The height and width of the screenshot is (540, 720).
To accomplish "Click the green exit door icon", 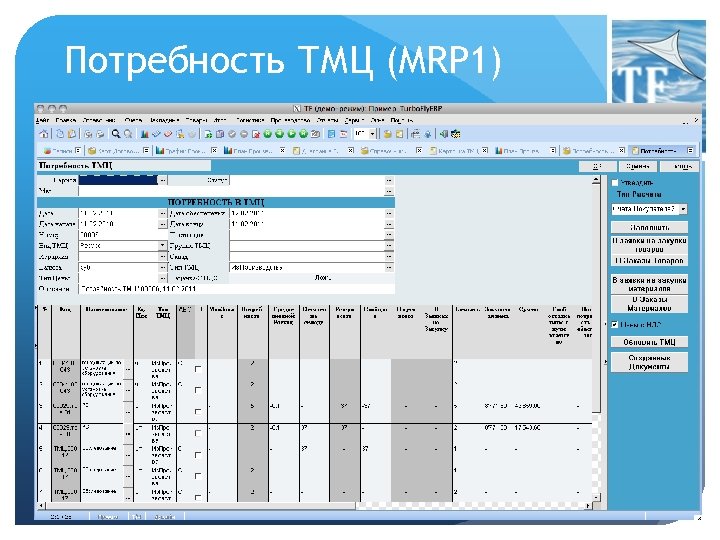I will (444, 134).
